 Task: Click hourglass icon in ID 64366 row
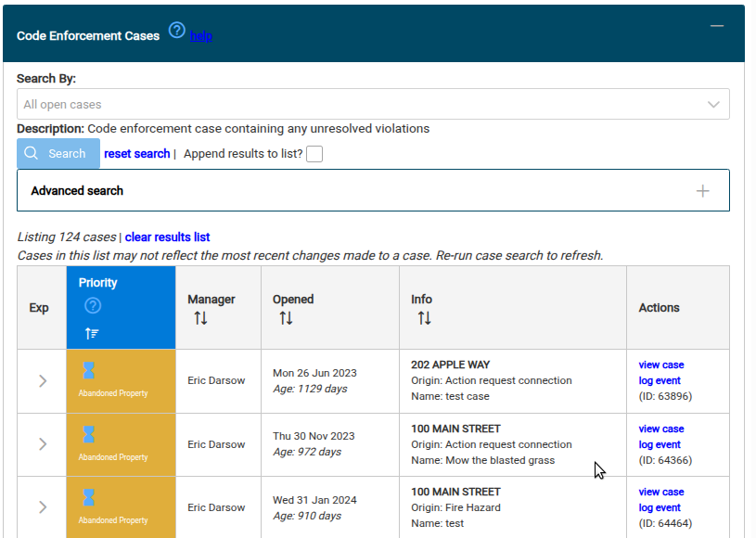pyautogui.click(x=89, y=434)
